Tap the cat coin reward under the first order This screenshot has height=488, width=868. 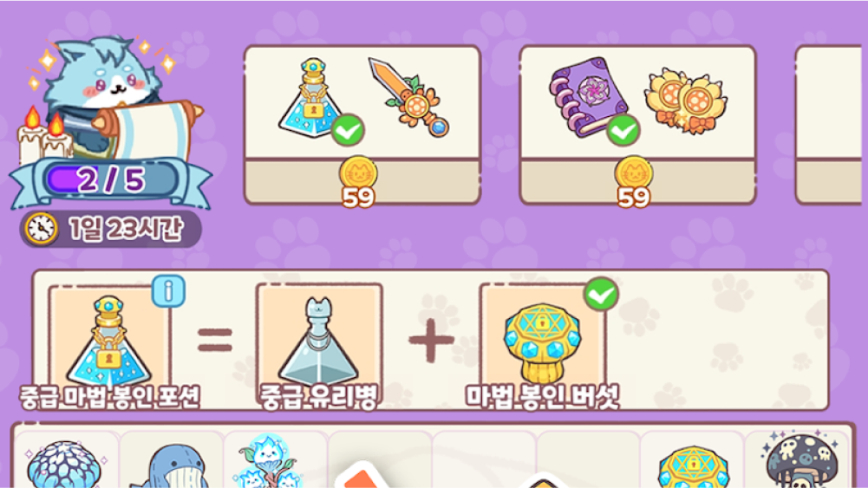point(358,181)
